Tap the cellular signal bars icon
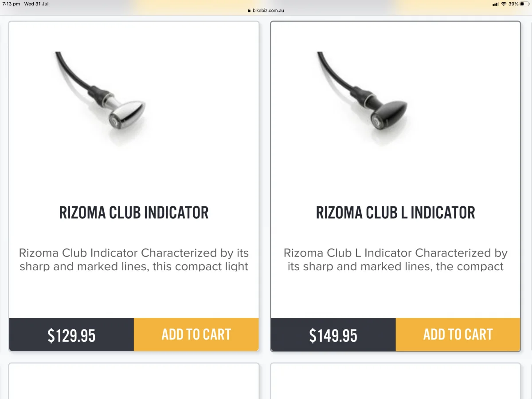532x399 pixels. click(x=495, y=4)
